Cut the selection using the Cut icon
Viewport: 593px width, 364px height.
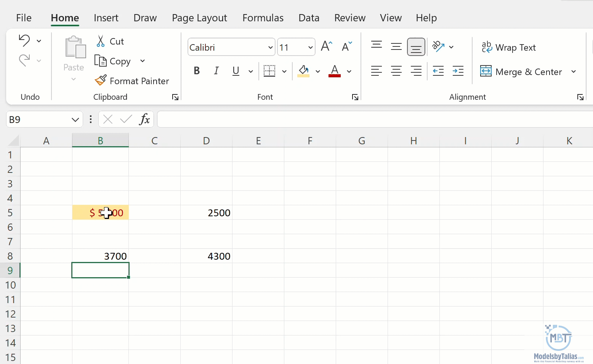click(100, 40)
